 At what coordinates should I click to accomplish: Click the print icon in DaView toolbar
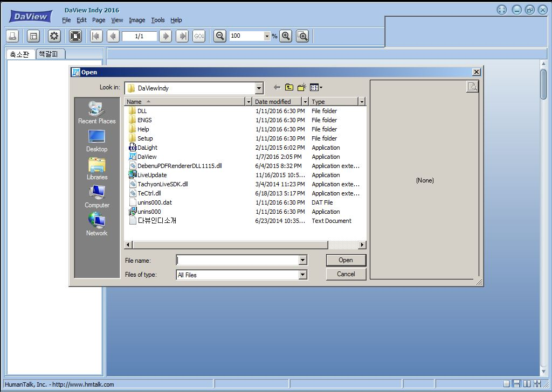[13, 36]
